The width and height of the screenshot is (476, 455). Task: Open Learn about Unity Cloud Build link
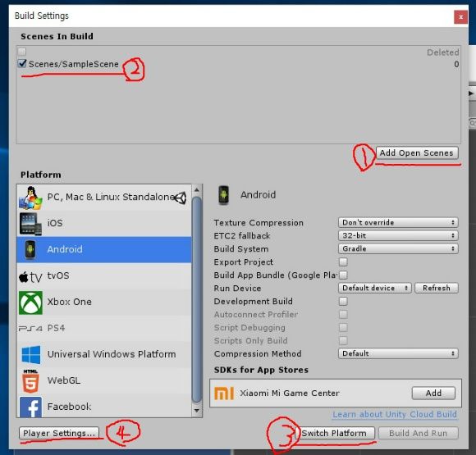tap(395, 414)
